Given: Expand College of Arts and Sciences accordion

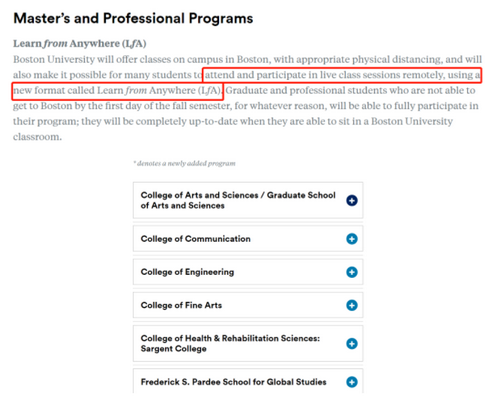Looking at the screenshot, I should pyautogui.click(x=248, y=200).
